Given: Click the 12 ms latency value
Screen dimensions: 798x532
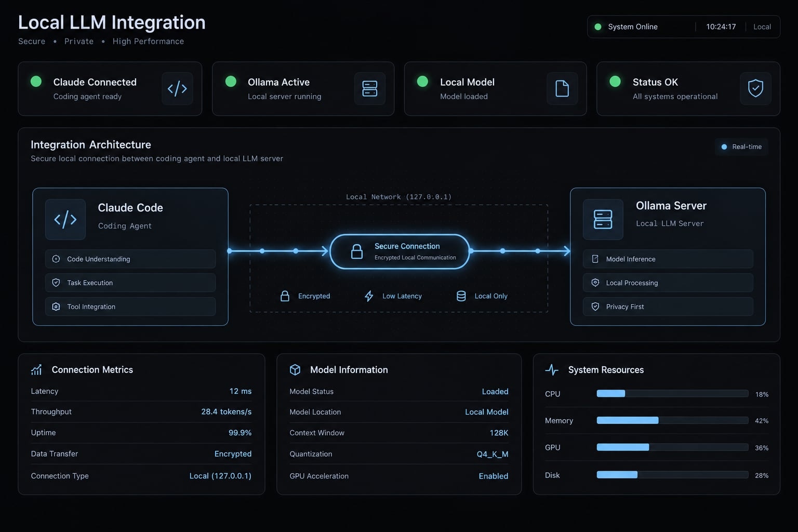Looking at the screenshot, I should [241, 391].
